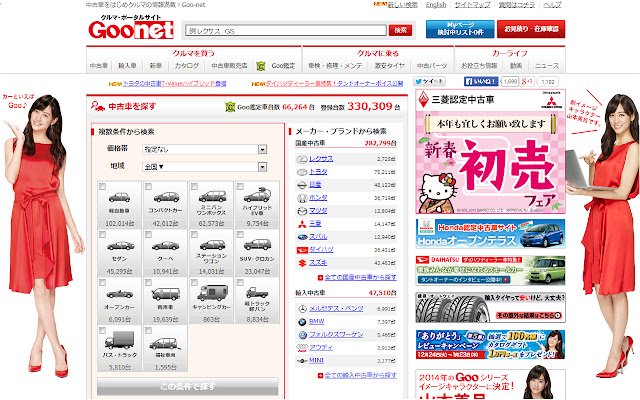Click the コンパクトカー car icon
Image resolution: width=640 pixels, height=400 pixels.
point(166,198)
